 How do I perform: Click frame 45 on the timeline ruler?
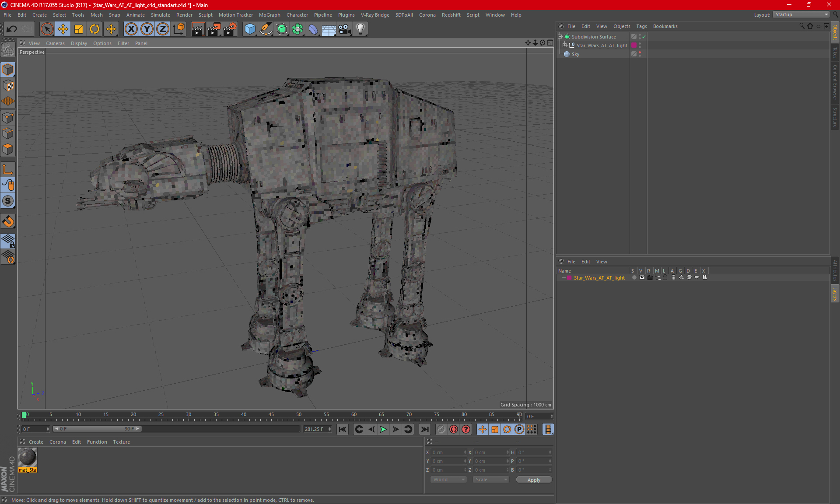[x=271, y=415]
